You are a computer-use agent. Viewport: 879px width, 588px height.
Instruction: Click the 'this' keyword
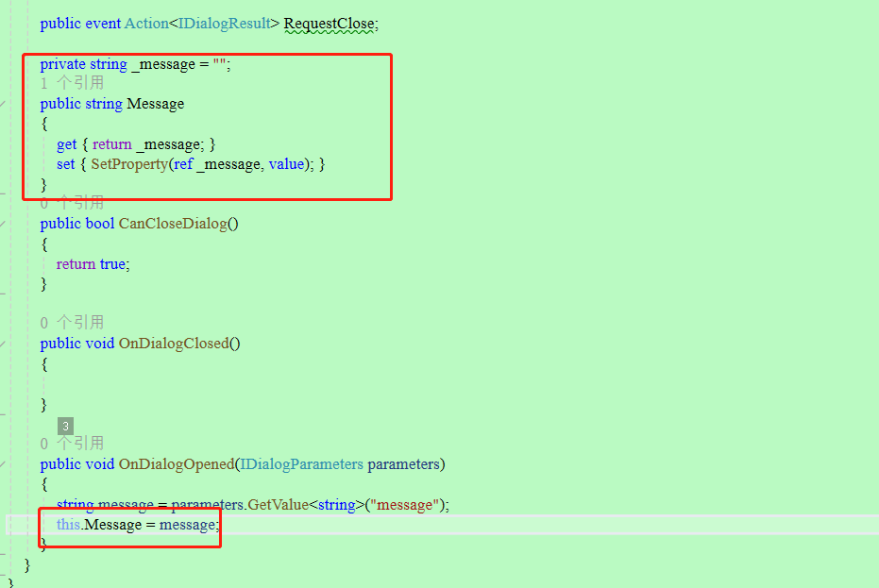click(68, 525)
